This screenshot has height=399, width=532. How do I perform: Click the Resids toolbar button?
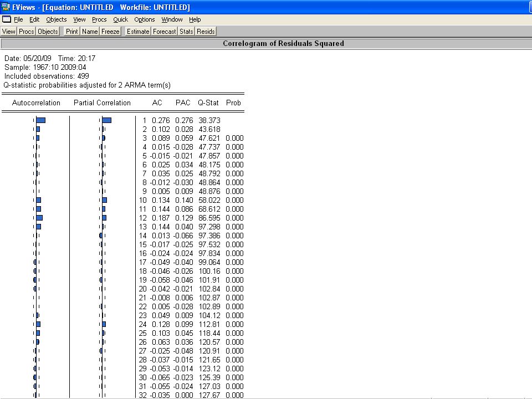coord(206,32)
